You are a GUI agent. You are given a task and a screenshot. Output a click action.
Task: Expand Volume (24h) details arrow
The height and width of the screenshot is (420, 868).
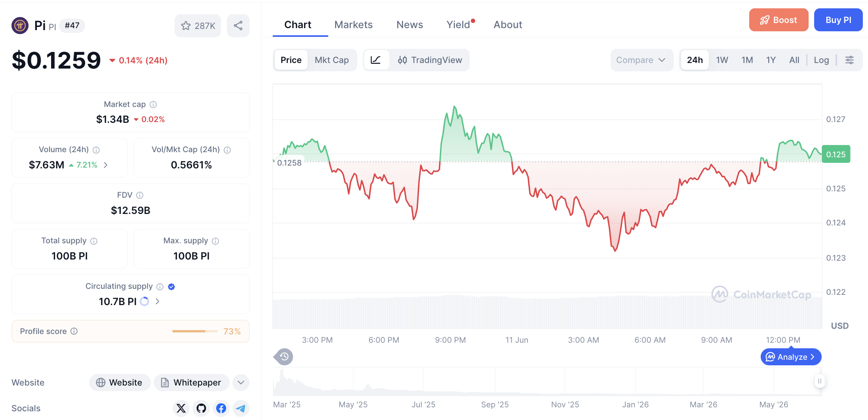tap(106, 165)
